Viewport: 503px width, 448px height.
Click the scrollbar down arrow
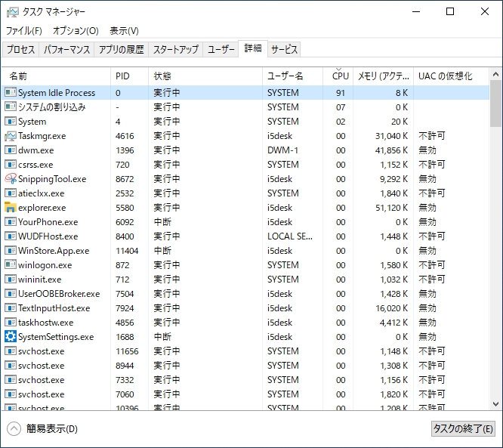click(495, 404)
